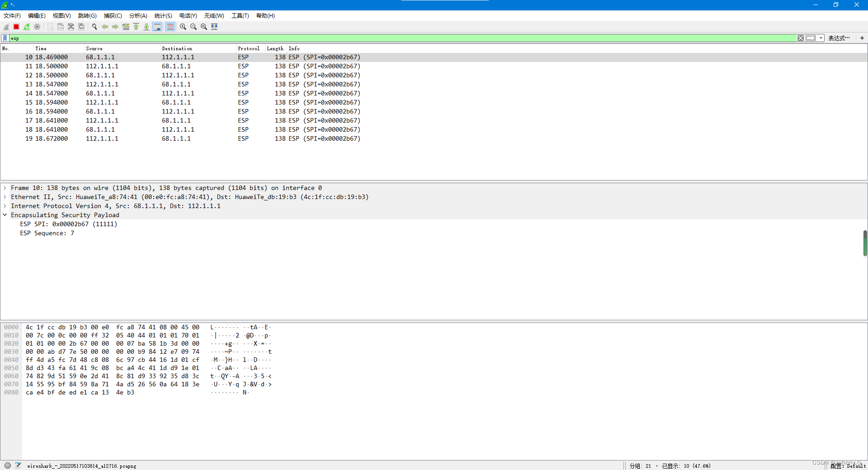The height and width of the screenshot is (470, 868).
Task: Jump to the first packet
Action: tap(136, 27)
